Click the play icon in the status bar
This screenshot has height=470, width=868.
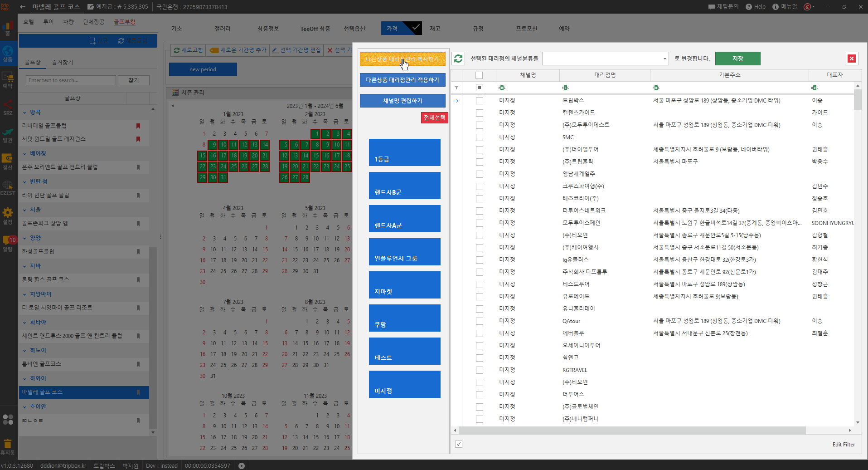[242, 465]
